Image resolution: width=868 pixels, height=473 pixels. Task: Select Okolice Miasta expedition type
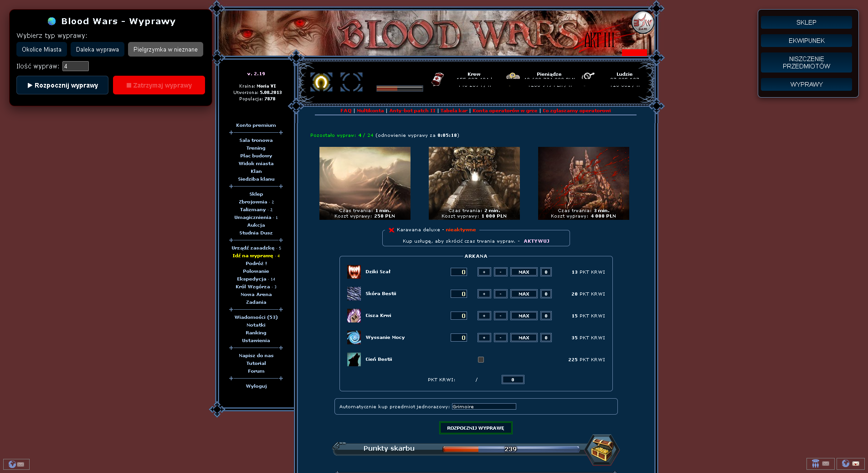pyautogui.click(x=42, y=49)
